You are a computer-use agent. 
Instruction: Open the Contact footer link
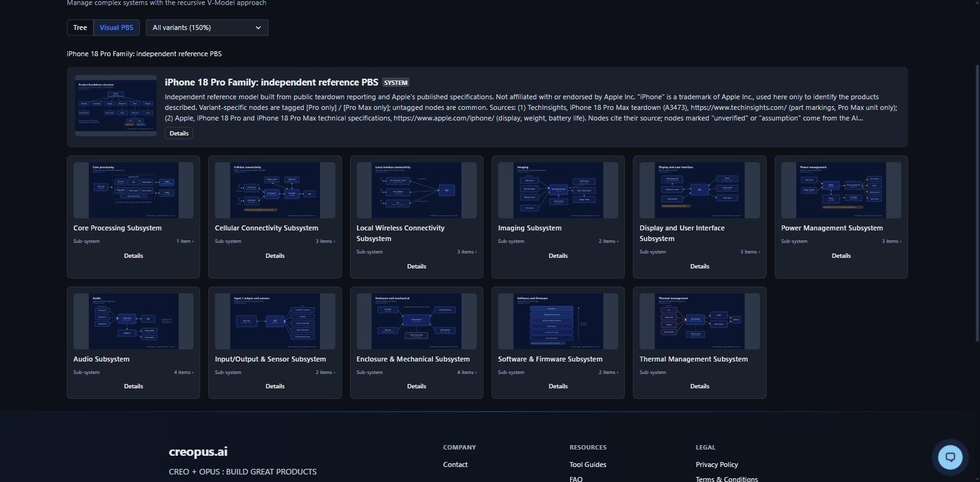coord(455,465)
